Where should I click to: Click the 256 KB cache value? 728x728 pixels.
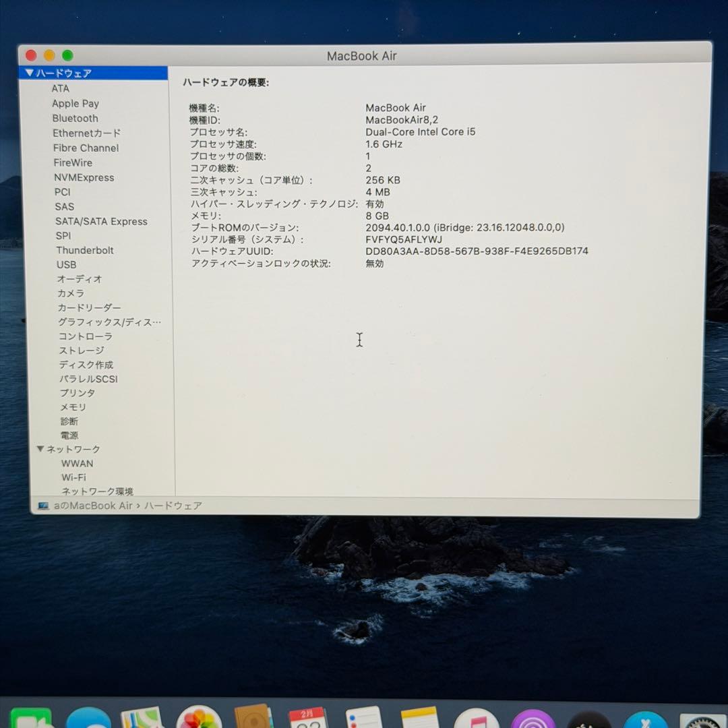[383, 180]
